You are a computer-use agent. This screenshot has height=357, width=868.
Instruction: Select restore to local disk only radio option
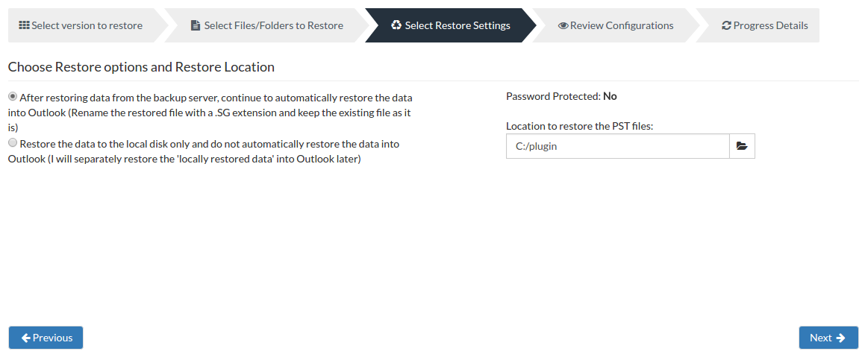(x=13, y=142)
